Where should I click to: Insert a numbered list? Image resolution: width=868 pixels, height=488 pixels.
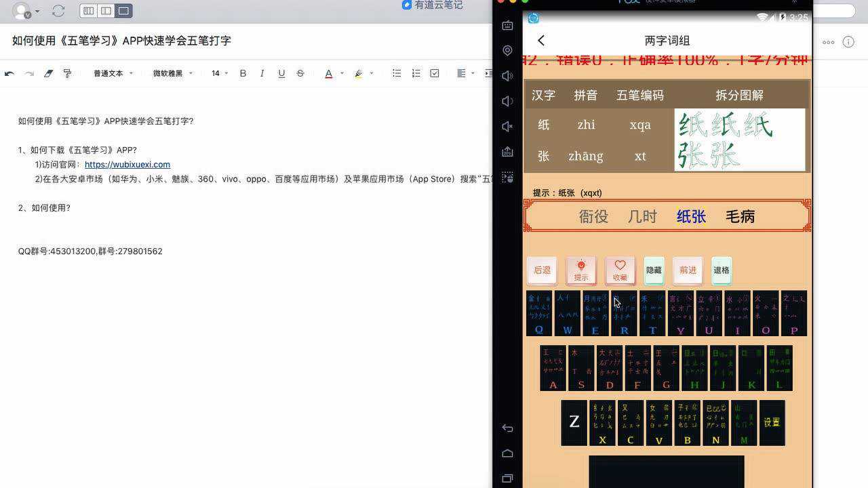416,73
